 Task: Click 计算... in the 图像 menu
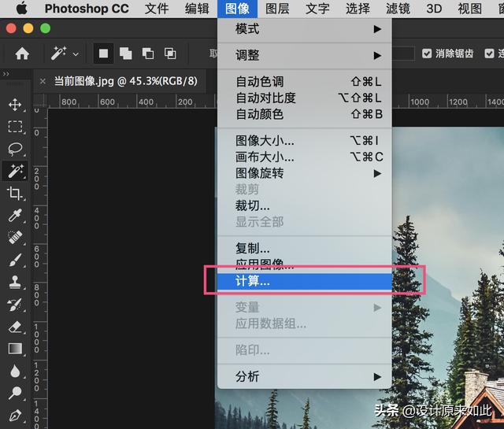[305, 282]
